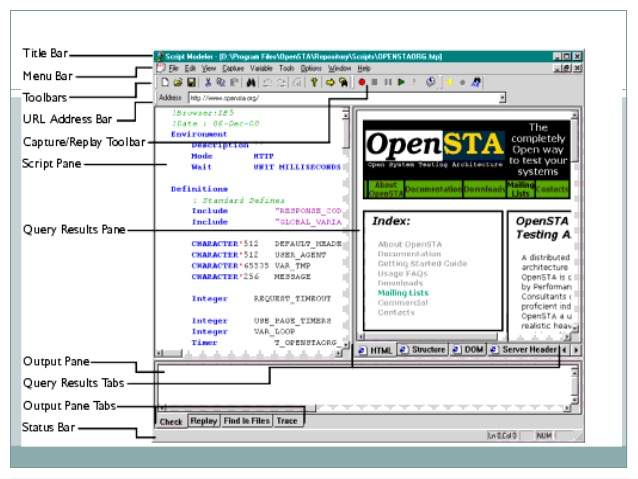
Task: Click Contacts in green navigation bar
Action: 552,189
